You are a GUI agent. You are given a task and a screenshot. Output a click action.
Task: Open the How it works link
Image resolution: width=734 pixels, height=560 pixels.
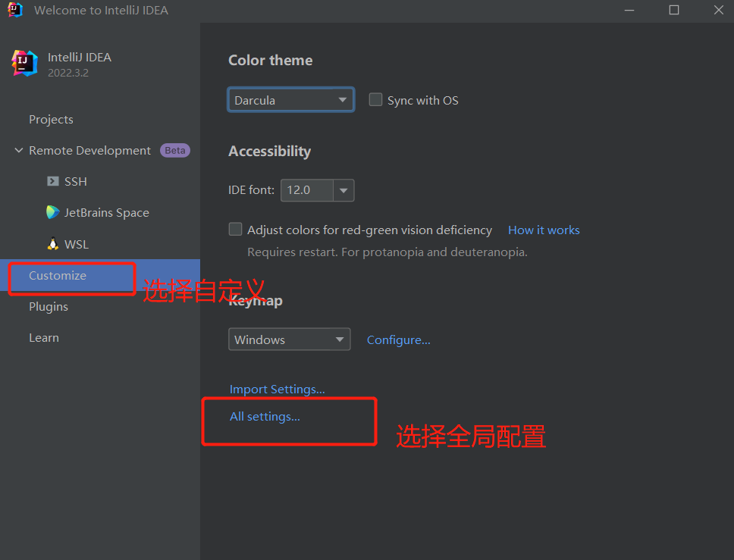point(544,230)
